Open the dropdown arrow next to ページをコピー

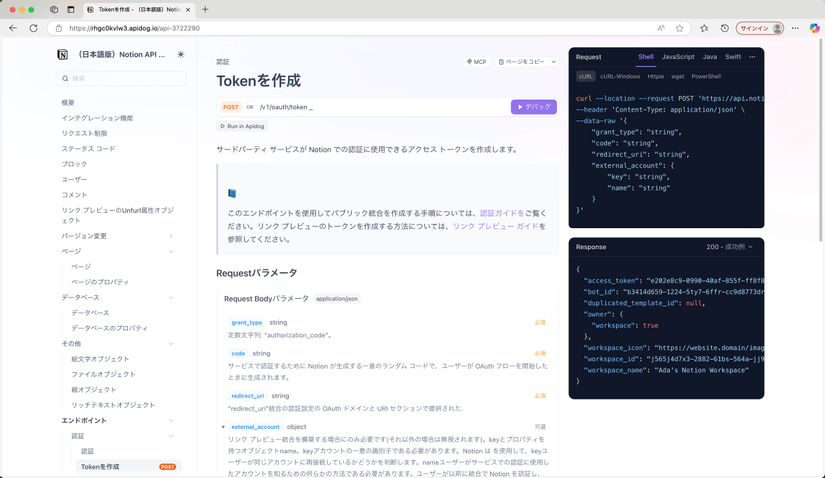tap(554, 62)
